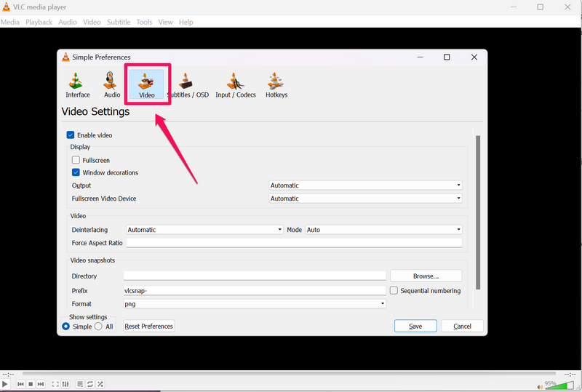Click the preferences vertical scrollbar

(x=478, y=212)
